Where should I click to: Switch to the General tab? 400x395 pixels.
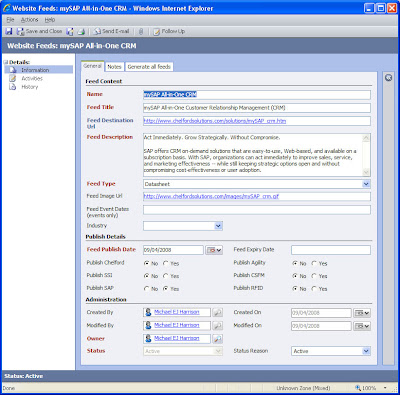coord(93,66)
